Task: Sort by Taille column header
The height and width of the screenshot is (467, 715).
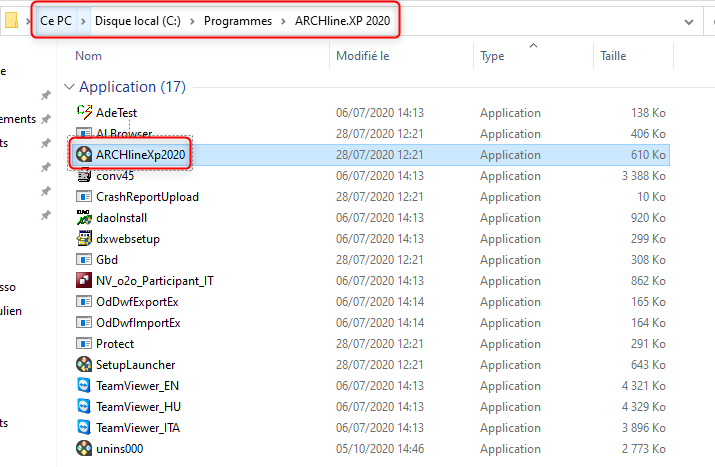Action: (x=613, y=56)
